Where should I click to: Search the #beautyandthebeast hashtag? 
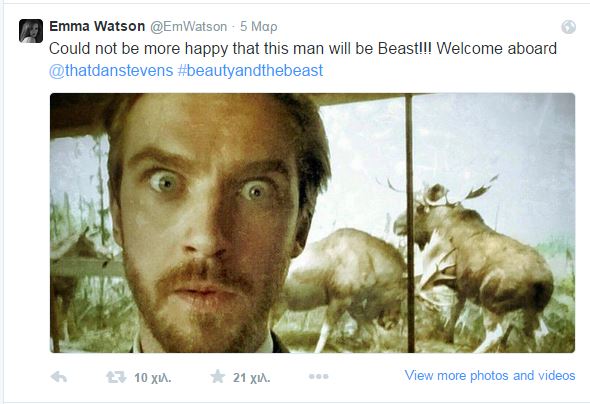pos(250,70)
